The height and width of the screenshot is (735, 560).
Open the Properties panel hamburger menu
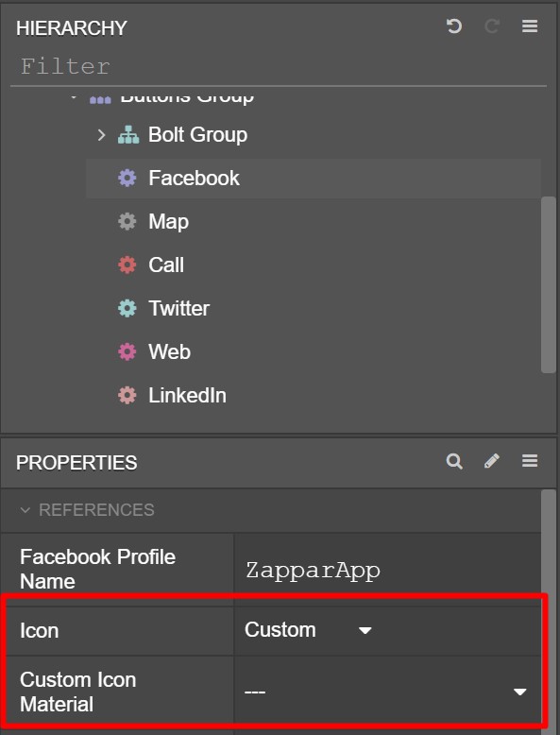pos(530,461)
